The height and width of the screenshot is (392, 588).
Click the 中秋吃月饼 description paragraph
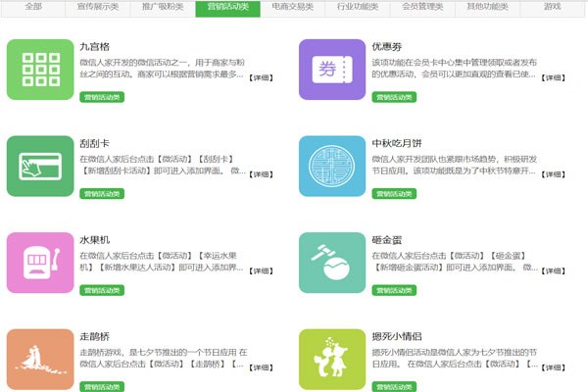(x=454, y=165)
